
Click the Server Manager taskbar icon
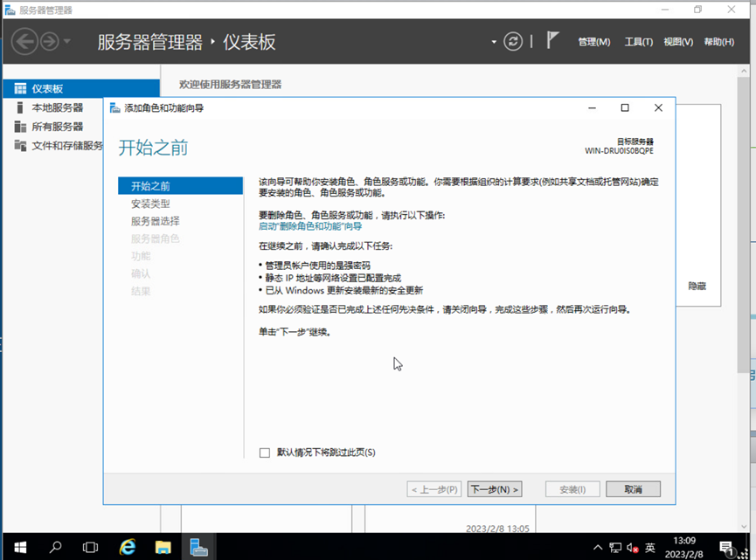tap(198, 547)
